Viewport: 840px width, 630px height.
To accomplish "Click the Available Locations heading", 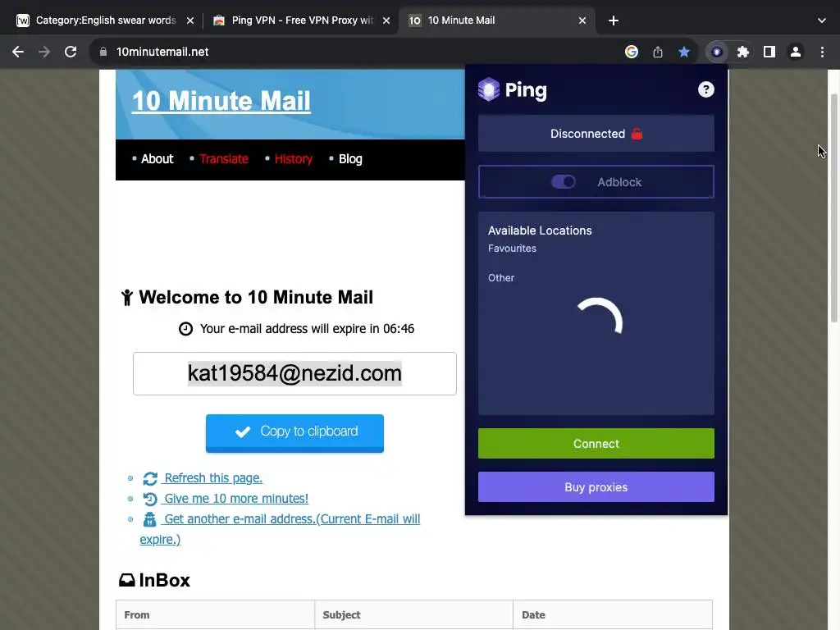I will tap(540, 231).
